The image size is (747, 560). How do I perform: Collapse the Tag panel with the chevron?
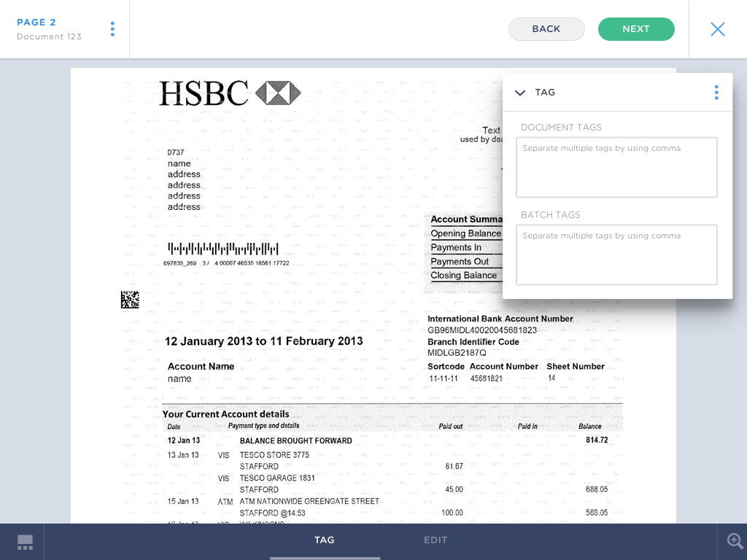coord(520,93)
